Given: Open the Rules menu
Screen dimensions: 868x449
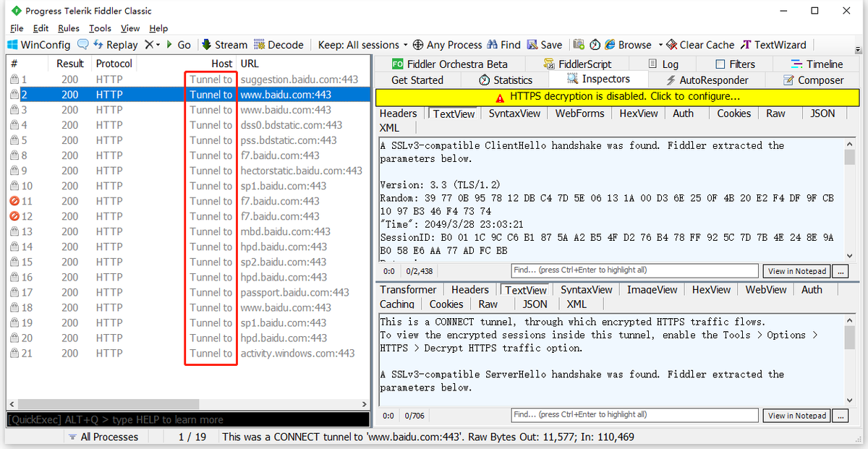Looking at the screenshot, I should (69, 28).
